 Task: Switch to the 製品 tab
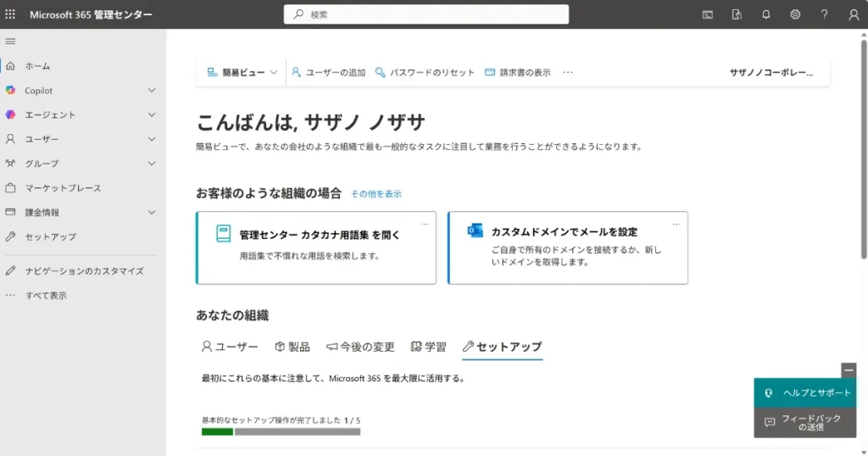[x=292, y=347]
